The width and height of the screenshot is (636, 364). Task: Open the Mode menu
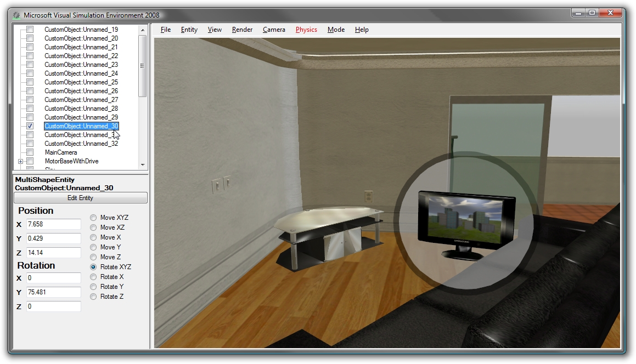335,30
